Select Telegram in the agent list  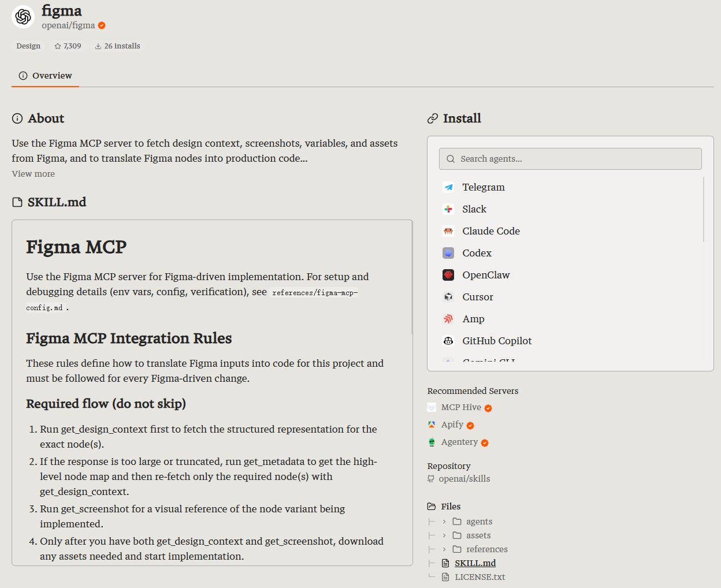pyautogui.click(x=570, y=187)
